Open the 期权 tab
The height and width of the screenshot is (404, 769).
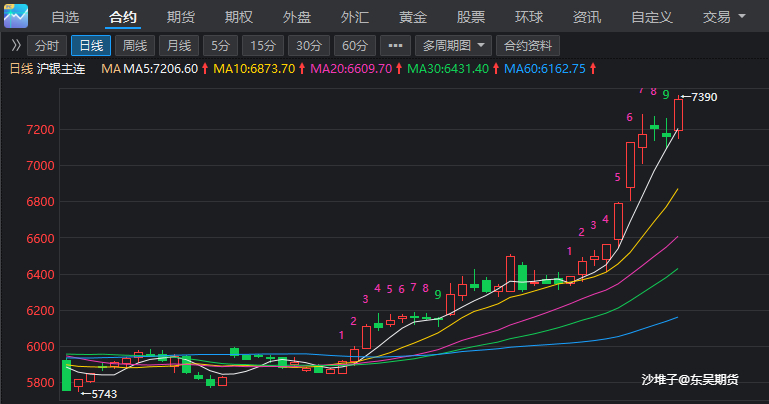pos(239,17)
